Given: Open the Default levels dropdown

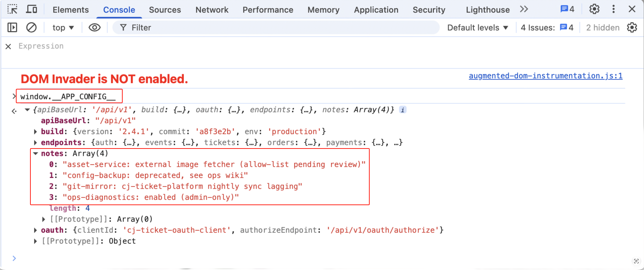Looking at the screenshot, I should [x=477, y=28].
